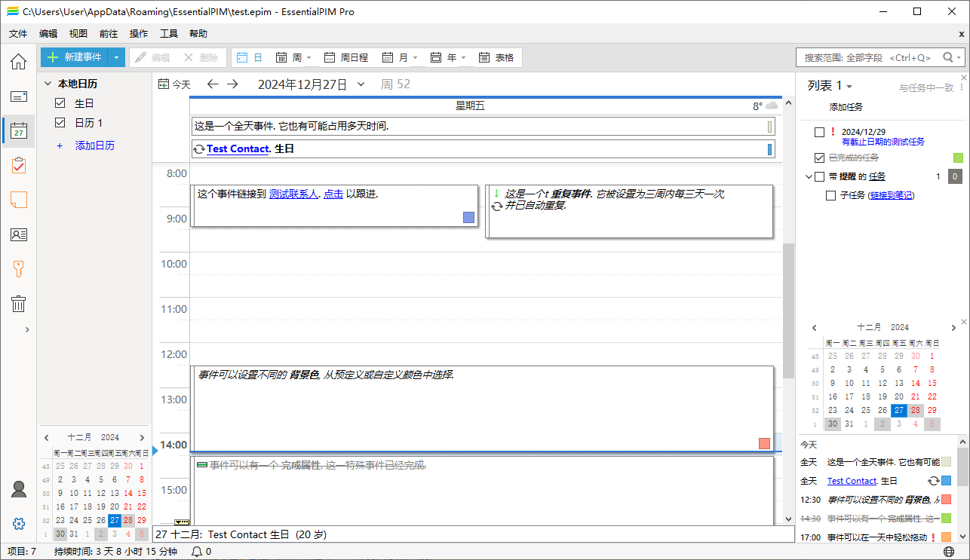Collapse the 带提醒的任务 subtasks
This screenshot has width=970, height=560.
click(x=809, y=176)
